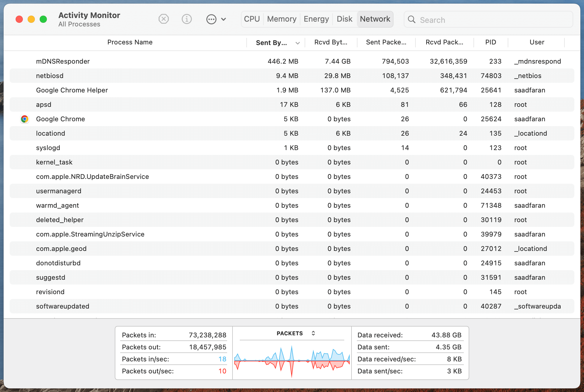Viewport: 584px width, 392px height.
Task: Click the Packets in/sec value 18
Action: tap(222, 359)
